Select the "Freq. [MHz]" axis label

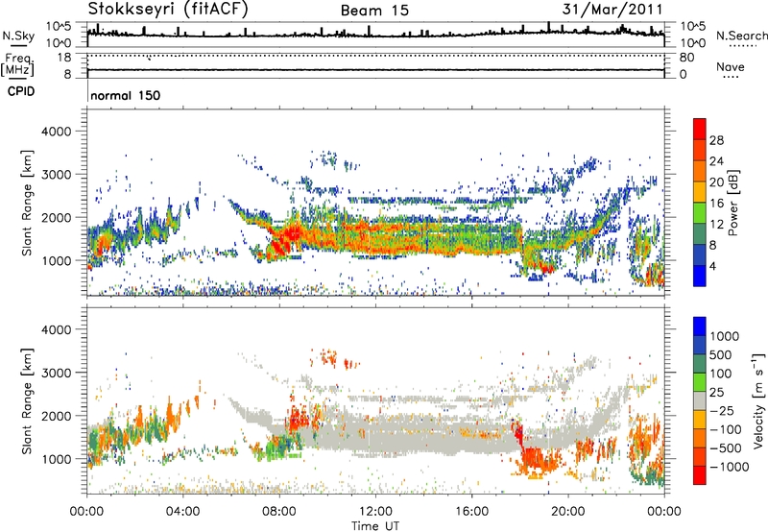tap(17, 64)
